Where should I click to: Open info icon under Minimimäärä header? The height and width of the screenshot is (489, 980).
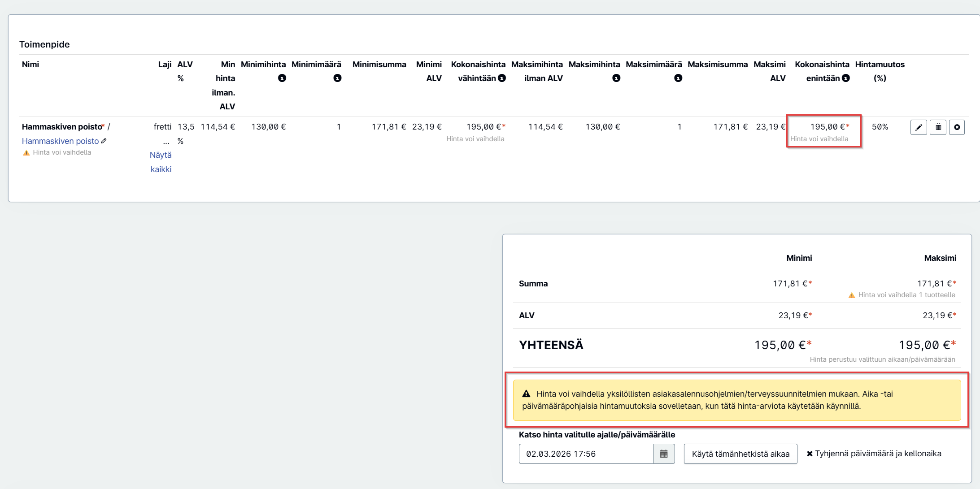pos(337,78)
